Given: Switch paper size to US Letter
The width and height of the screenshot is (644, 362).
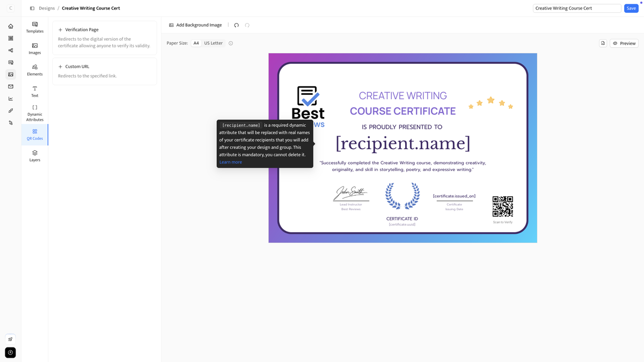Looking at the screenshot, I should click(x=213, y=43).
